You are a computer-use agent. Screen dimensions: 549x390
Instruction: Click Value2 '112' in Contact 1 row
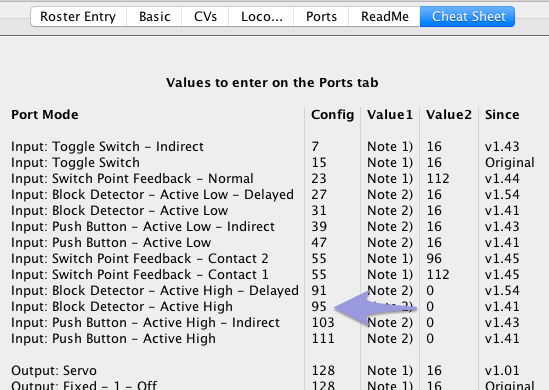438,274
